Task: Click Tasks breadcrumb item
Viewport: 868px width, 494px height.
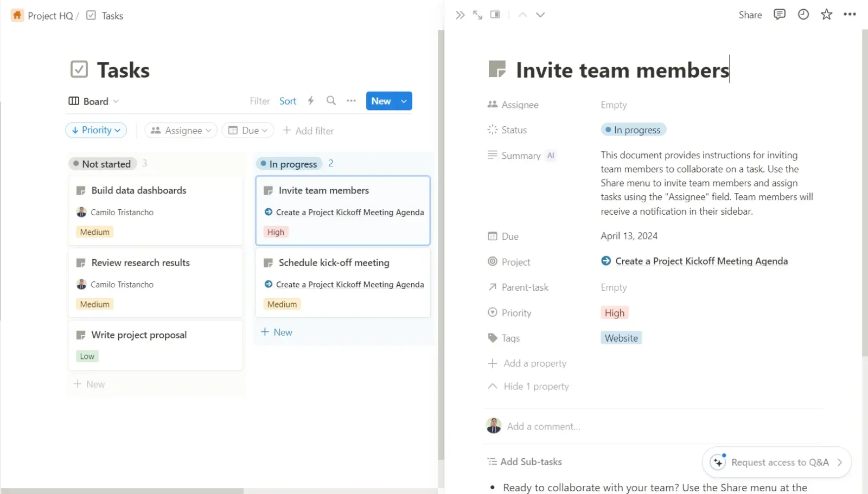Action: tap(112, 16)
